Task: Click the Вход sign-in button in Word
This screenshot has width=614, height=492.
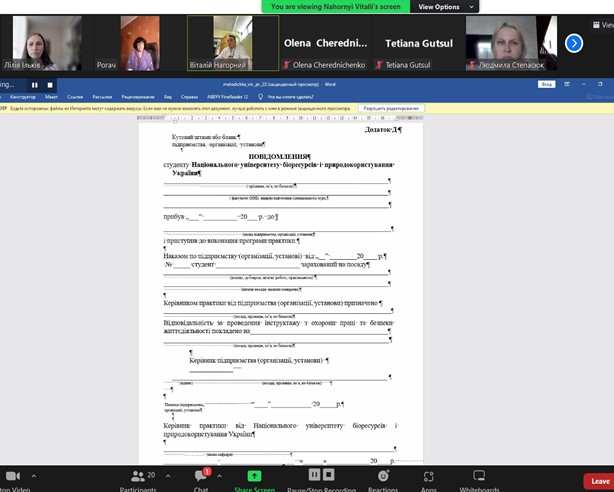Action: click(x=546, y=84)
